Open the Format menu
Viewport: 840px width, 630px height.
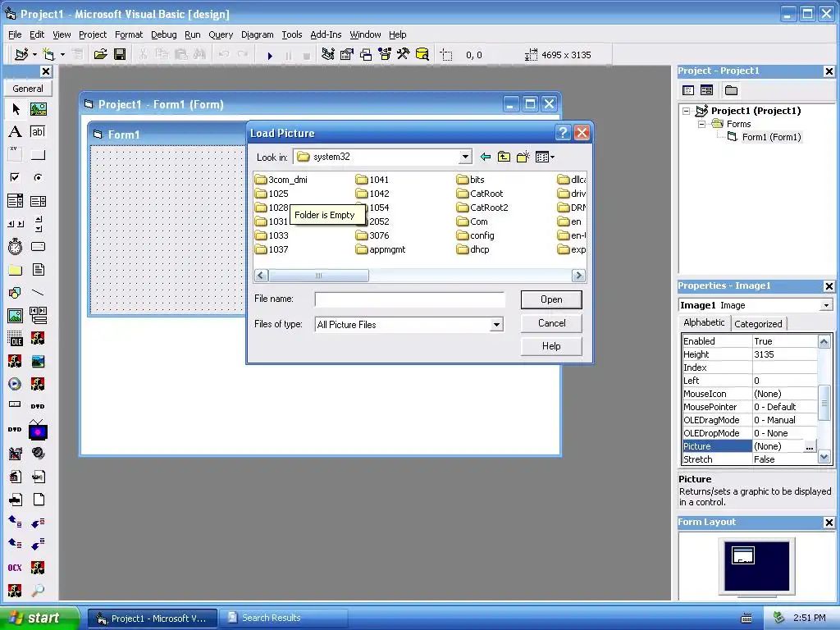pyautogui.click(x=129, y=34)
